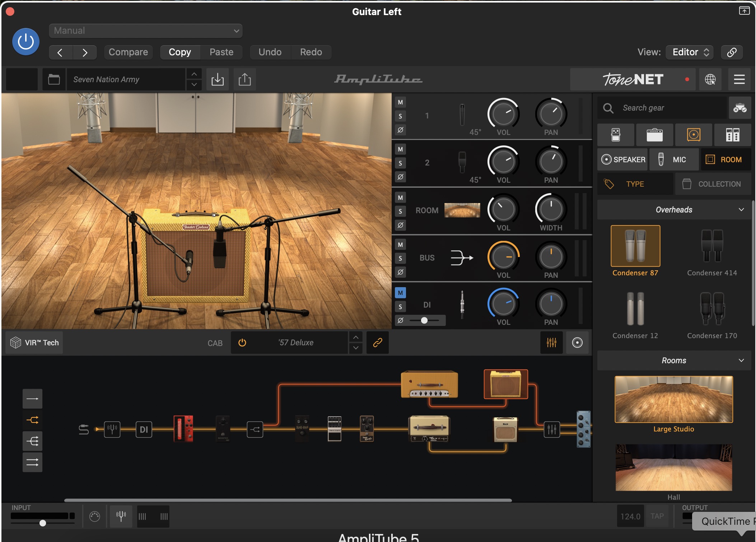756x542 pixels.
Task: Toggle the plugin power bypass button
Action: coord(26,42)
